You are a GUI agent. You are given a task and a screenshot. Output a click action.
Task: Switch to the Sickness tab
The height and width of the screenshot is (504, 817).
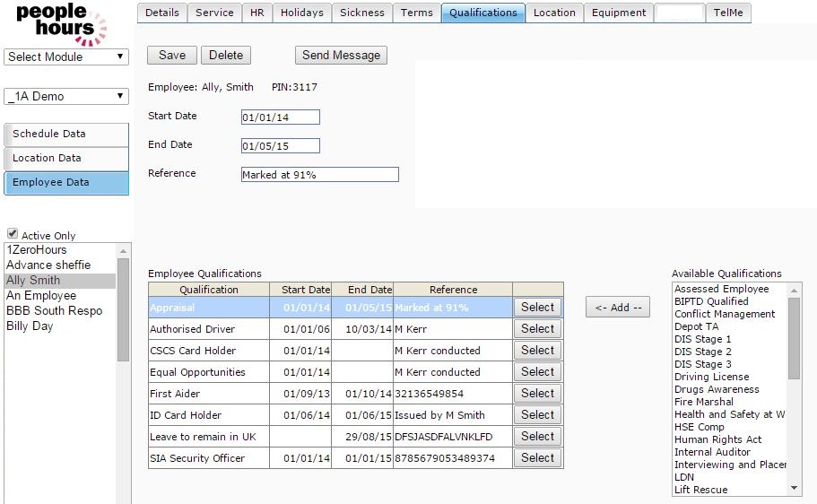pyautogui.click(x=362, y=13)
